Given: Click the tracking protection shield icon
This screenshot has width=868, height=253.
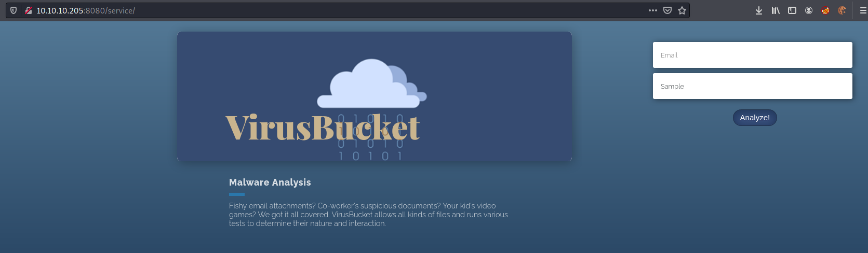Looking at the screenshot, I should (14, 10).
